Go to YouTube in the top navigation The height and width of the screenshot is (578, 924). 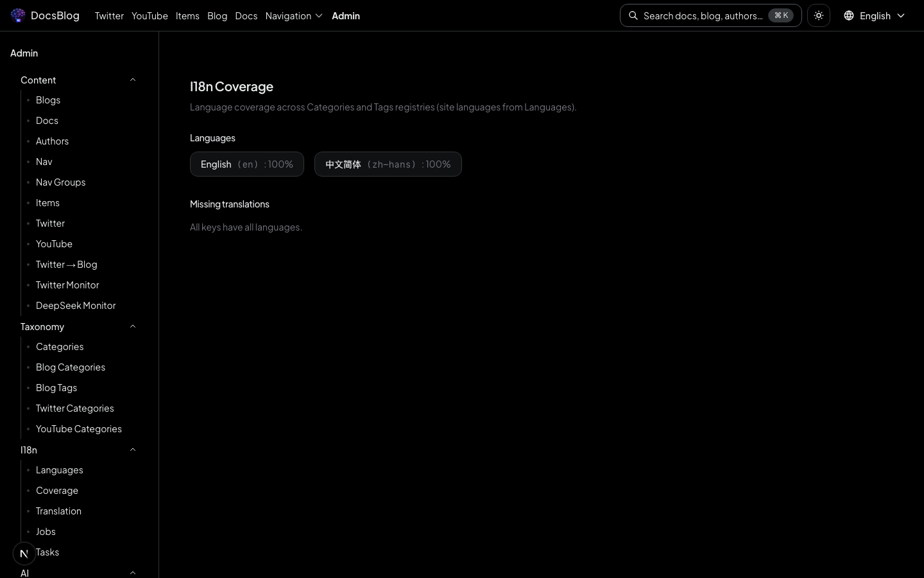(150, 15)
